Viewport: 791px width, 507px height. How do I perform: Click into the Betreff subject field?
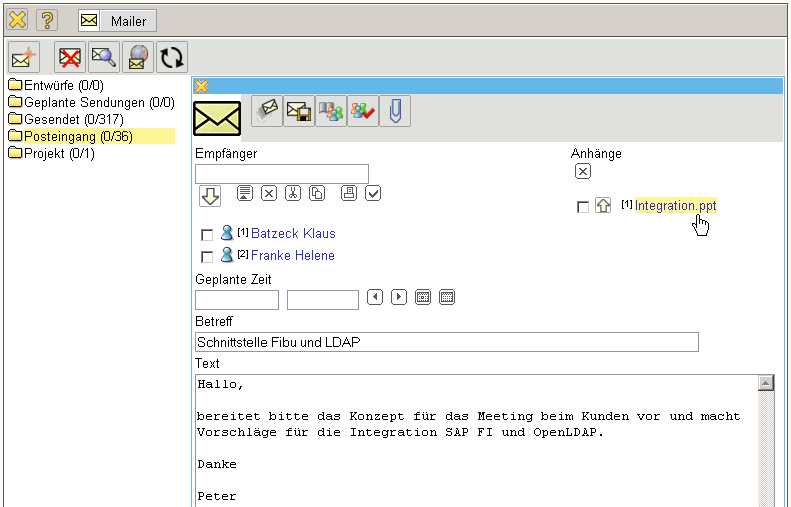pos(446,342)
